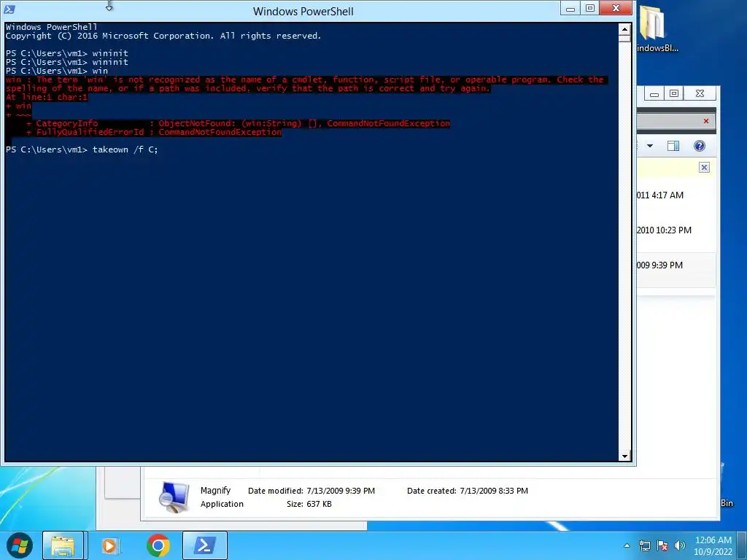This screenshot has width=747, height=560.
Task: Click the PowerShell vertical scrollbar track
Action: (624, 245)
